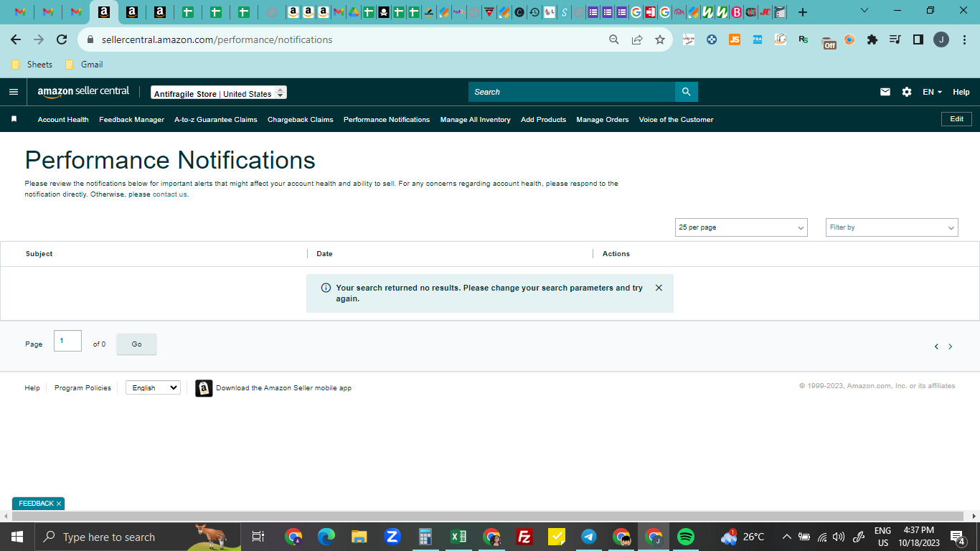Open Chargeback Claims menu item
Image resolution: width=980 pixels, height=551 pixels.
301,120
